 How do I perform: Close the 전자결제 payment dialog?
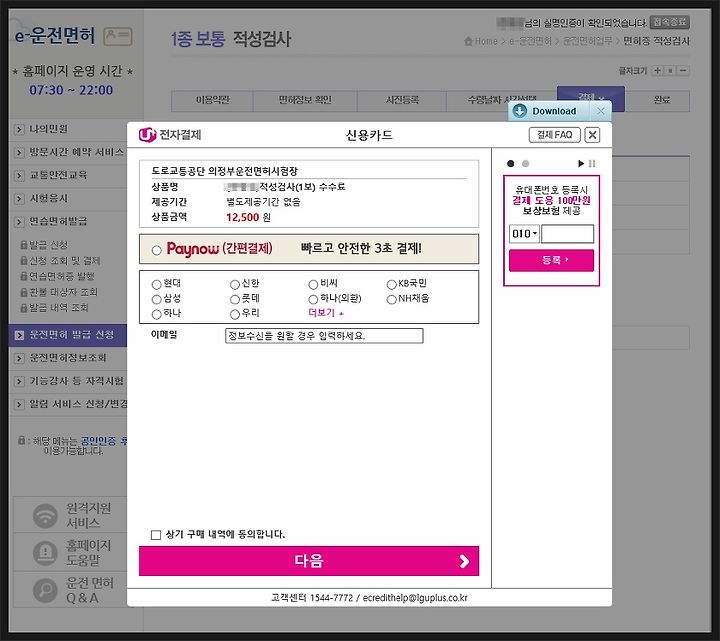click(x=592, y=135)
